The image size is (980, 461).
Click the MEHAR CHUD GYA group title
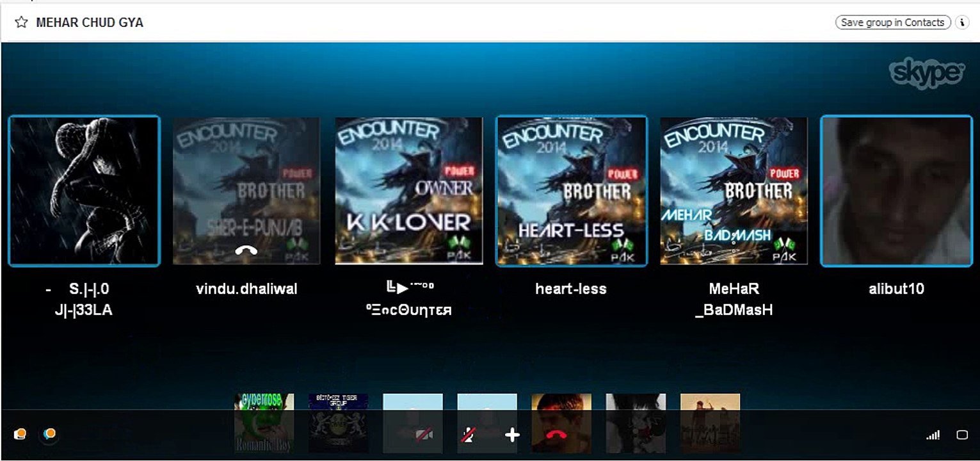click(90, 22)
